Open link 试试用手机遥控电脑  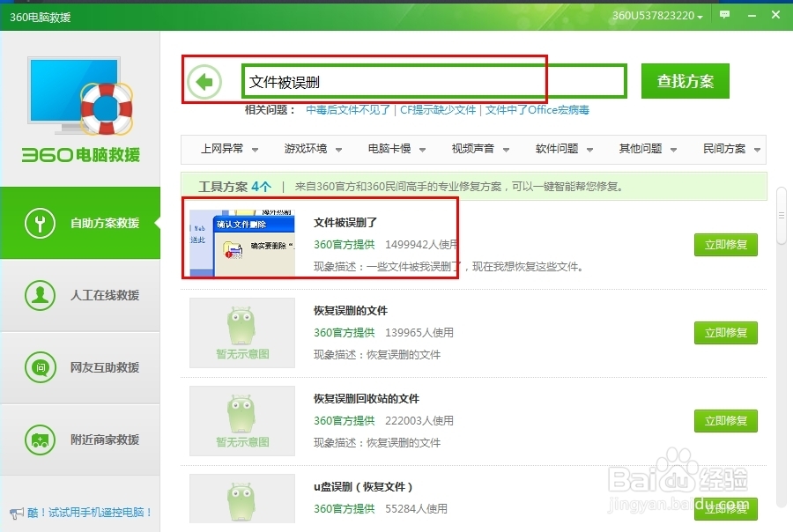90,513
